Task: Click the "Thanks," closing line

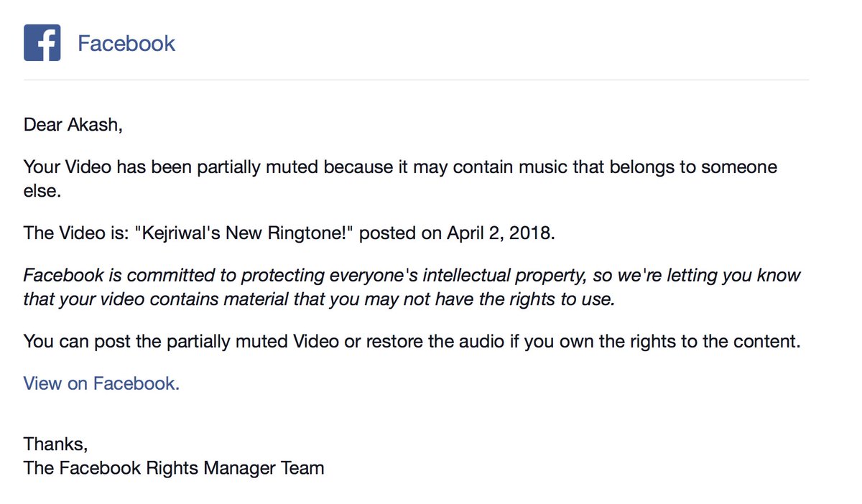Action: 56,444
